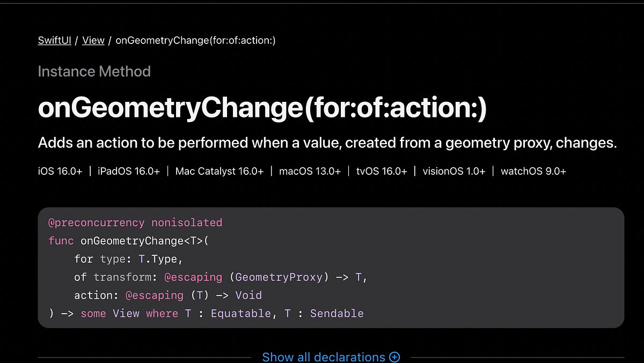Click the Instance Method eyebrow label
The image size is (644, 363).
tap(94, 71)
